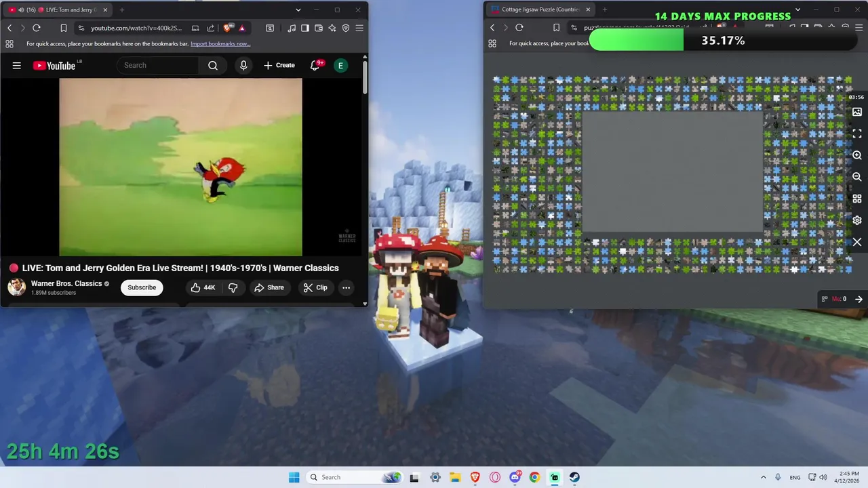
Task: Show preview image in puzzle sidebar
Action: click(x=857, y=112)
